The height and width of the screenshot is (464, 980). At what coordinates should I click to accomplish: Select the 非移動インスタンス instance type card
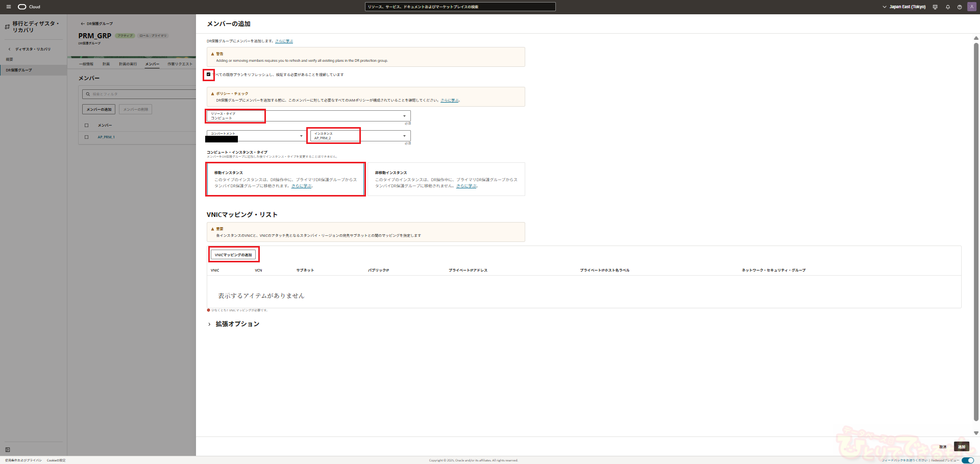[x=446, y=179]
